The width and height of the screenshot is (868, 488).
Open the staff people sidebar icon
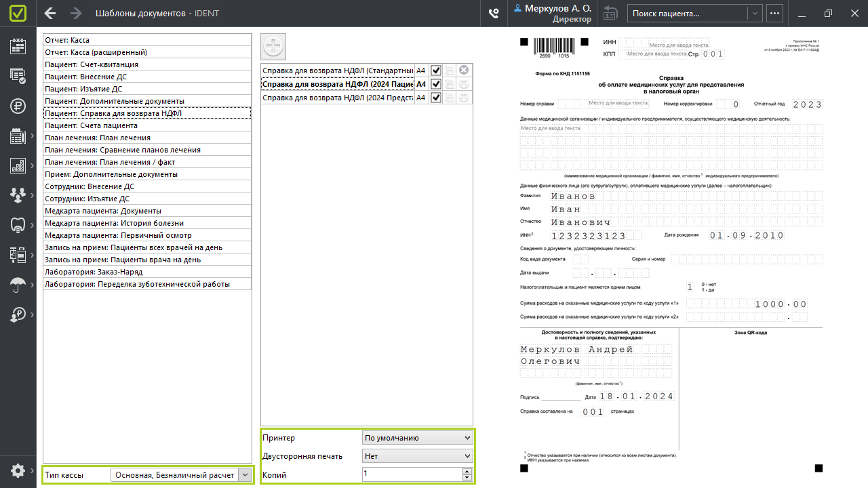[x=18, y=195]
